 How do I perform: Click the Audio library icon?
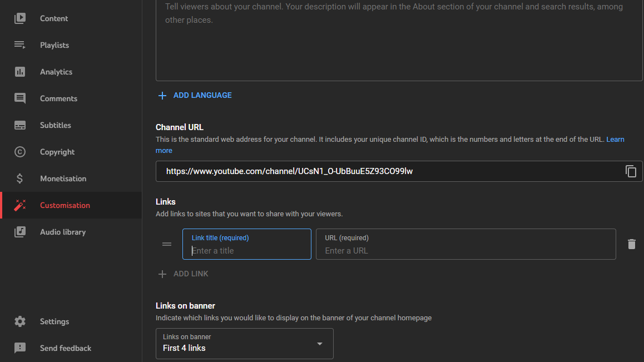pyautogui.click(x=19, y=232)
